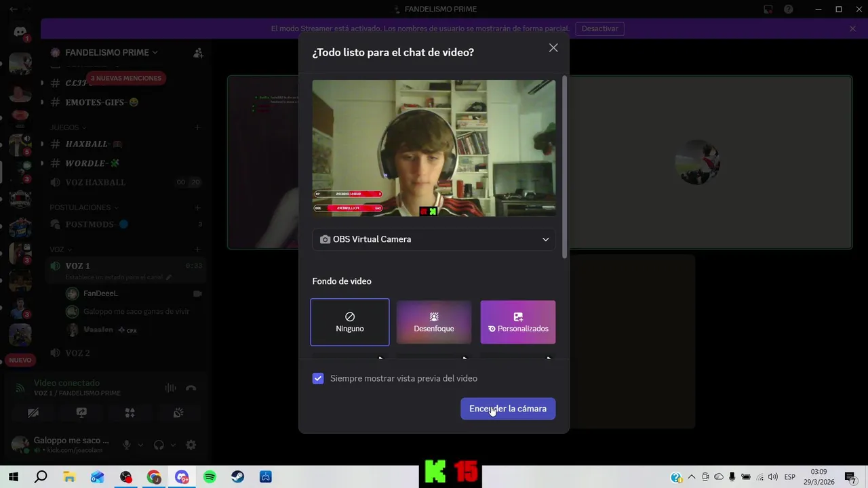This screenshot has width=868, height=488.
Task: Open Windows taskbar search
Action: pos(41,476)
